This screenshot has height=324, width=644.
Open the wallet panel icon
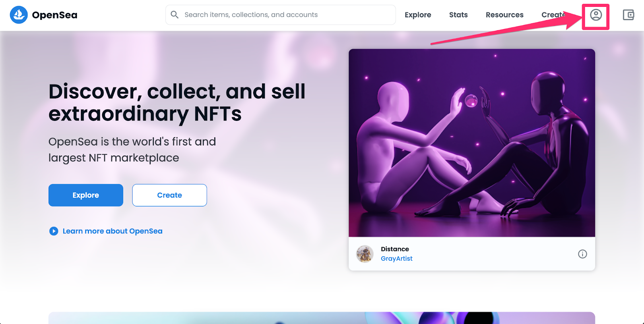(628, 15)
